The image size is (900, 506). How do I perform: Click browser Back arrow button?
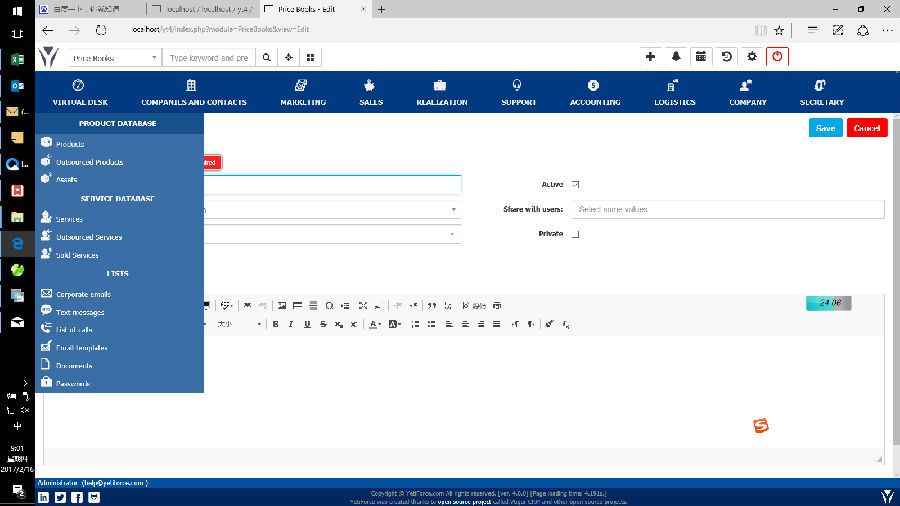pos(48,30)
